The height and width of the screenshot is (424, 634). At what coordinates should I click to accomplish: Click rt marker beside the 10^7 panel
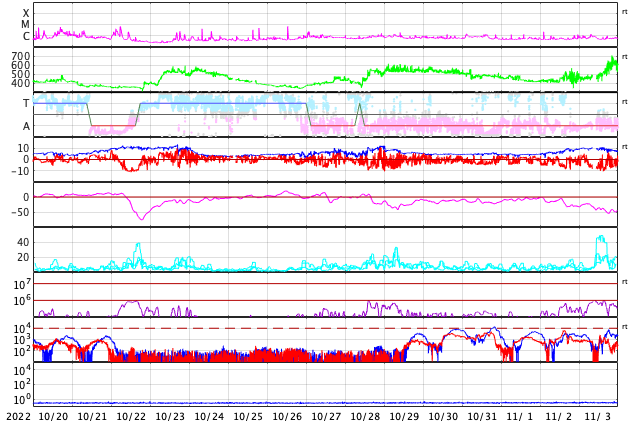(x=625, y=282)
